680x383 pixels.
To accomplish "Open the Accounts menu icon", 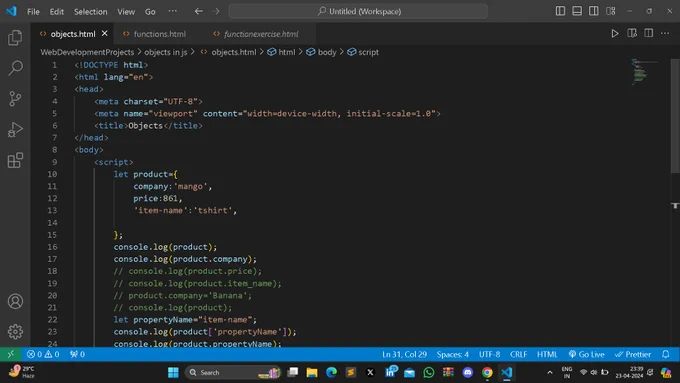I will point(15,301).
